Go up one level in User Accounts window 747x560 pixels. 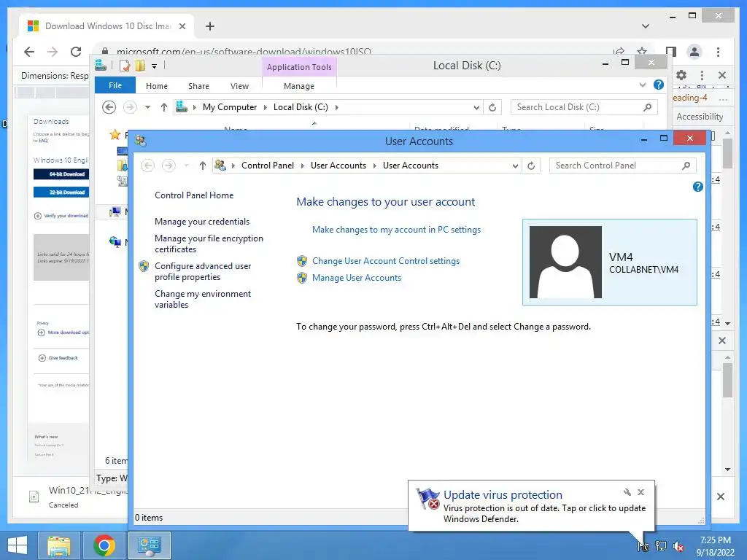click(203, 166)
